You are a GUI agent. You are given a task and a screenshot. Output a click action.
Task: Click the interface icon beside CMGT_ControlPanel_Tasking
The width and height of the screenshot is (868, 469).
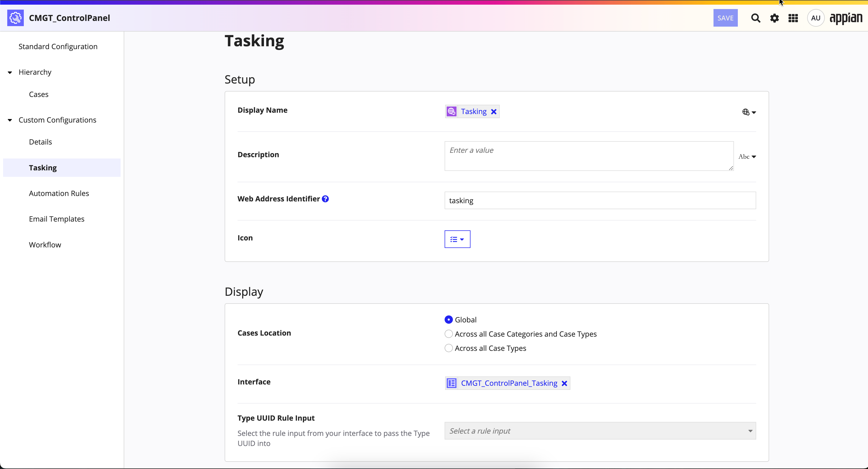pyautogui.click(x=452, y=383)
